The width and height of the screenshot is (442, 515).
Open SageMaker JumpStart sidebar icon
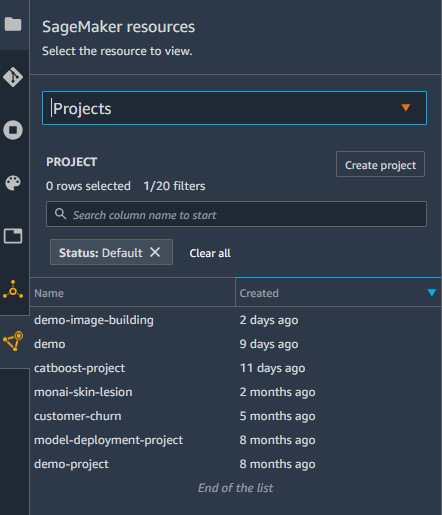13,290
